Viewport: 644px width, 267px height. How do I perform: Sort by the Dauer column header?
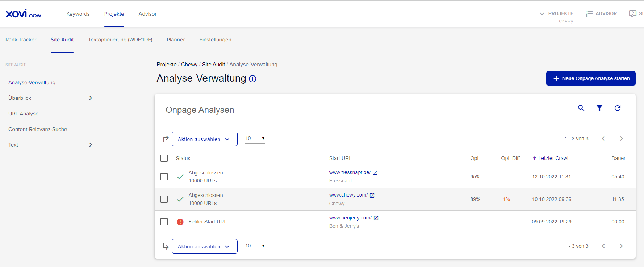(618, 158)
